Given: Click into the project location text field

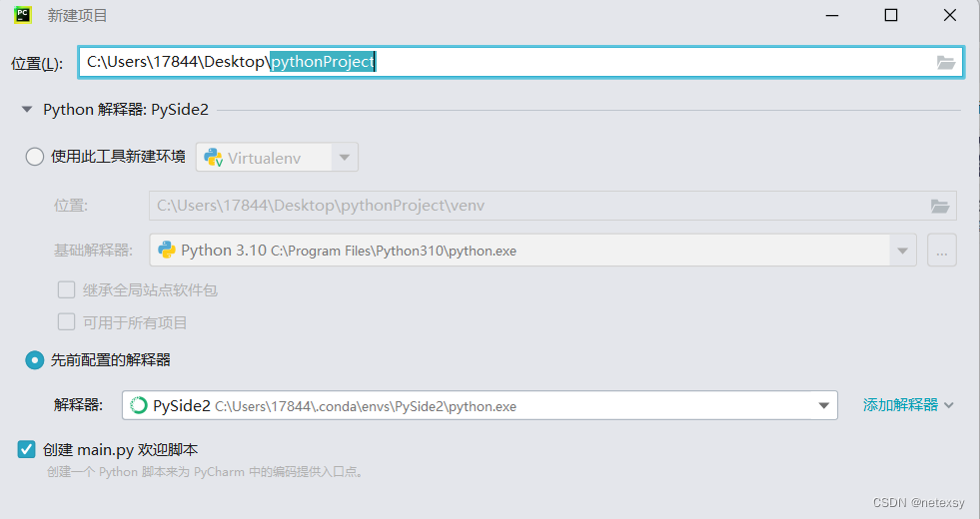Looking at the screenshot, I should click(520, 62).
